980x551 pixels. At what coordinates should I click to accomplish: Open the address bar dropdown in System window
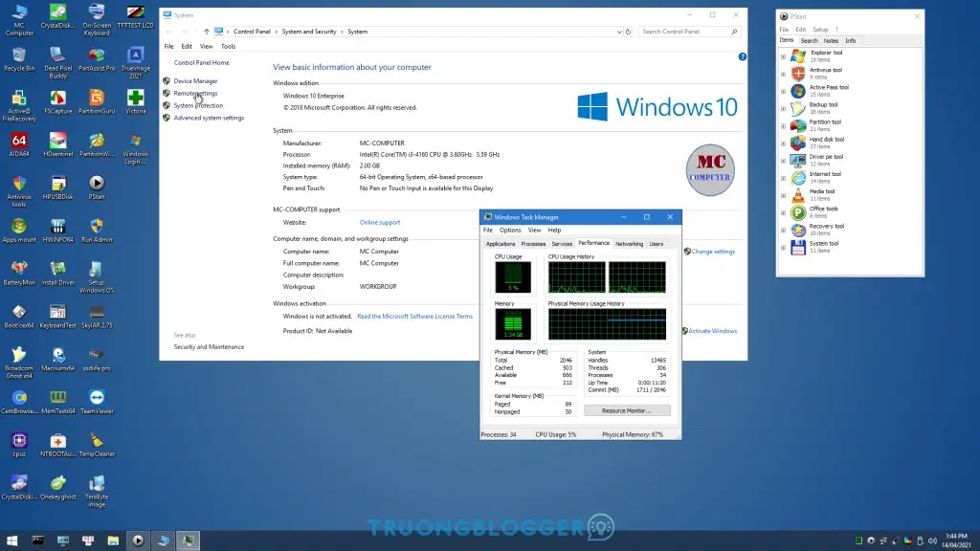[x=619, y=32]
